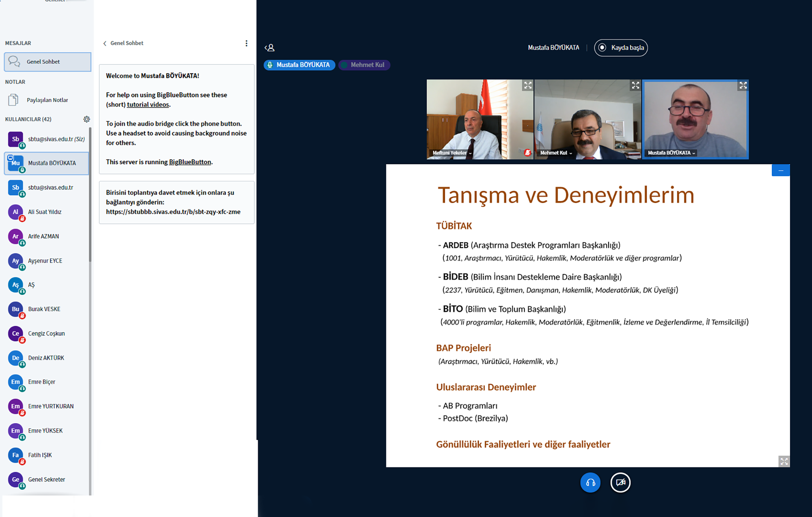Screen dimensions: 812x517
Task: Click Mefluni Yekeler webcam thumbnail
Action: tap(480, 119)
